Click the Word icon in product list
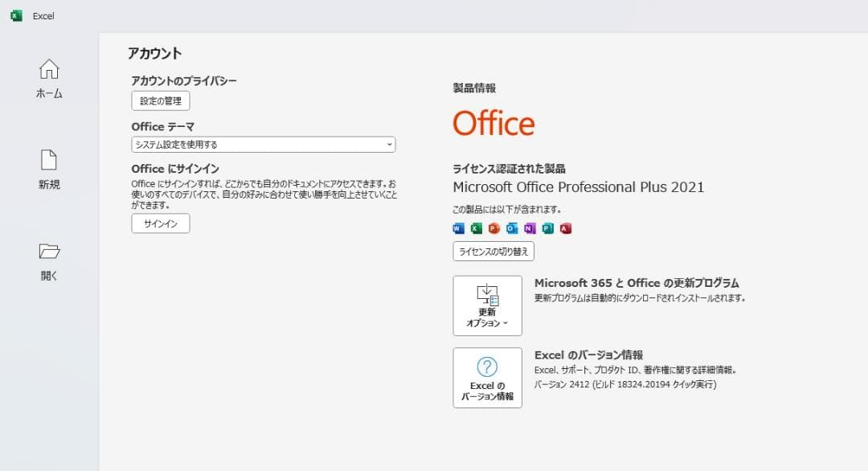 (x=459, y=228)
